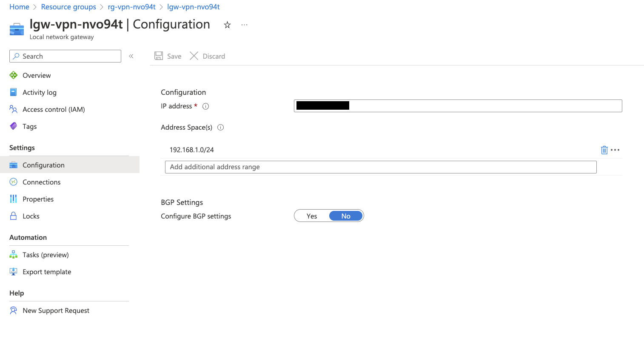
Task: Click the Discard button label
Action: (214, 56)
